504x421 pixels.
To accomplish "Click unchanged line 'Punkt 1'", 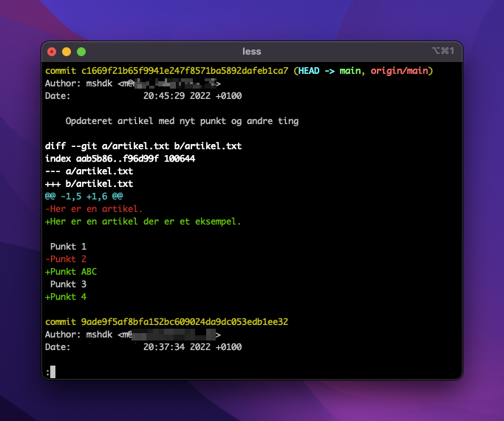I will [68, 247].
